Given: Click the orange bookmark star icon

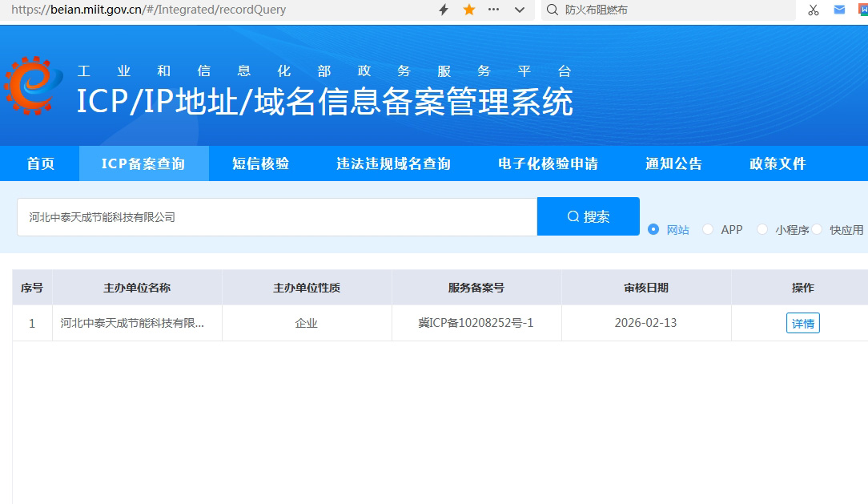Looking at the screenshot, I should [469, 10].
